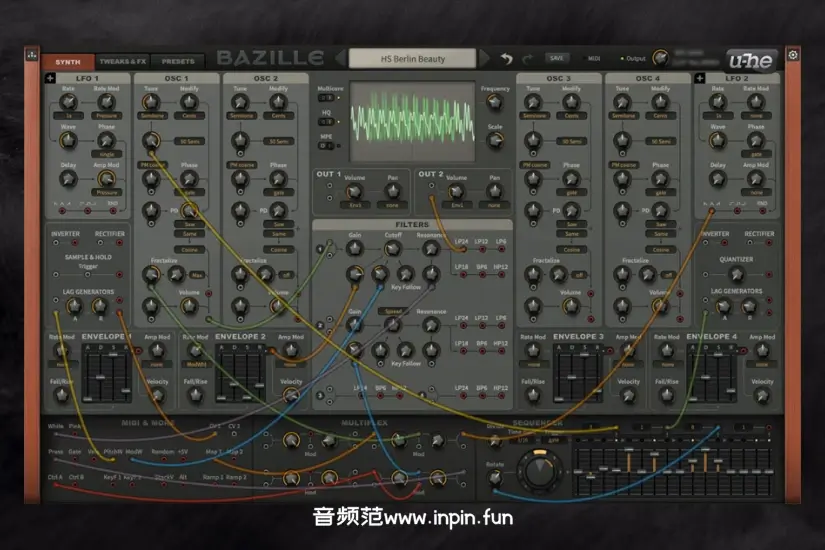Click the OSC 1 Tune knob
Screen dimensions: 825x550
click(151, 102)
